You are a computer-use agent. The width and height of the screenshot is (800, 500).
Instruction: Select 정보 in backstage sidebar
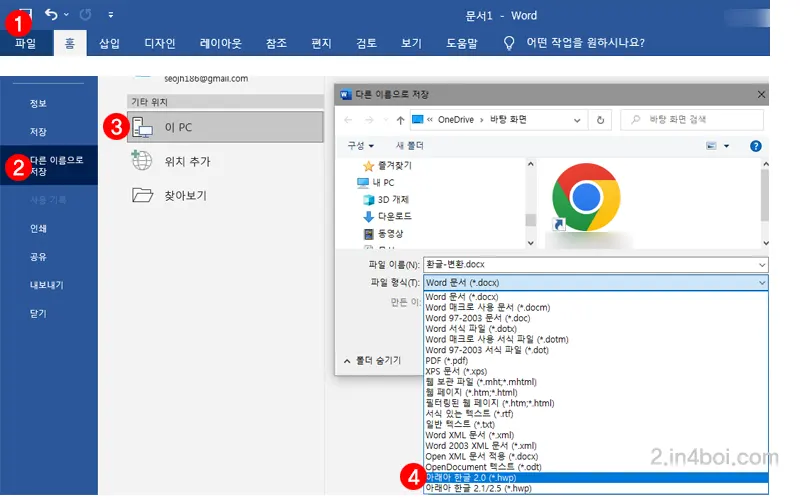click(38, 103)
